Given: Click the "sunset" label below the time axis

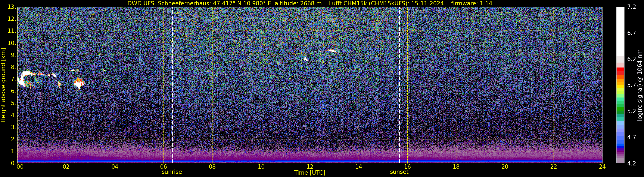Looking at the screenshot, I should coord(399,172).
